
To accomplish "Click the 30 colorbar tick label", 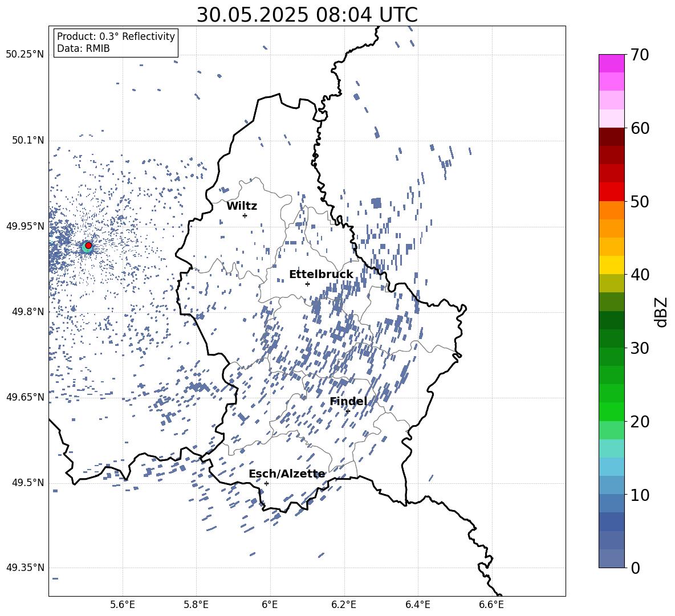I will (640, 348).
